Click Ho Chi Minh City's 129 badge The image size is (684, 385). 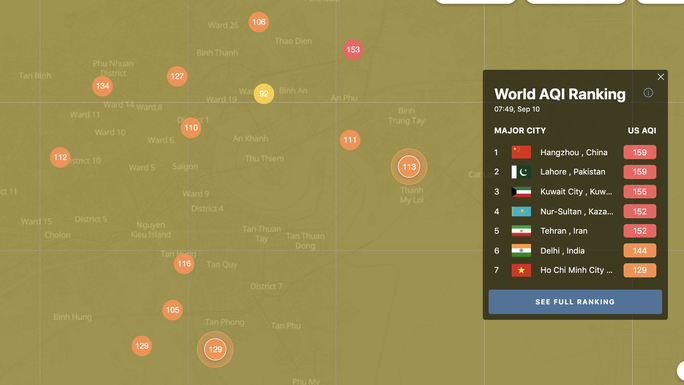[640, 270]
